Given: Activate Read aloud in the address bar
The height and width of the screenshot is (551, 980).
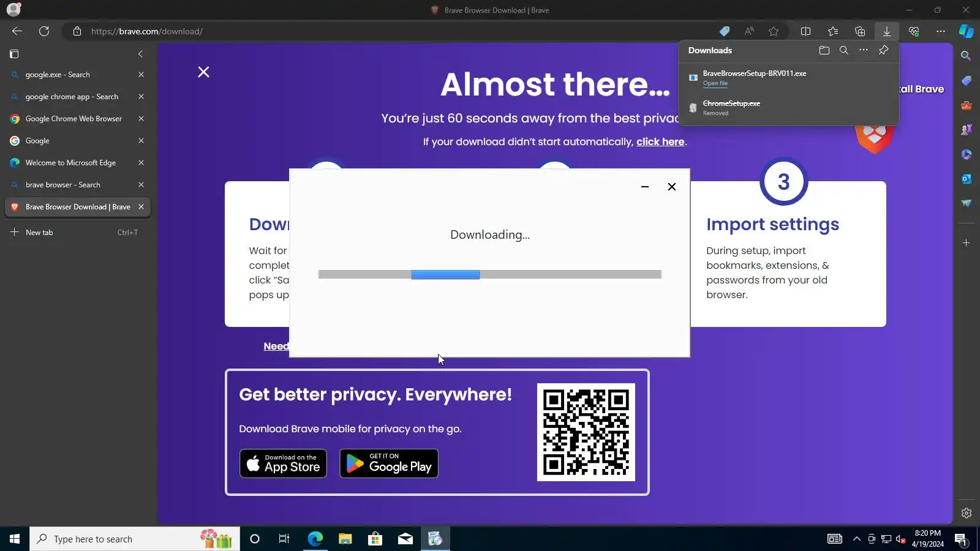Looking at the screenshot, I should (749, 31).
